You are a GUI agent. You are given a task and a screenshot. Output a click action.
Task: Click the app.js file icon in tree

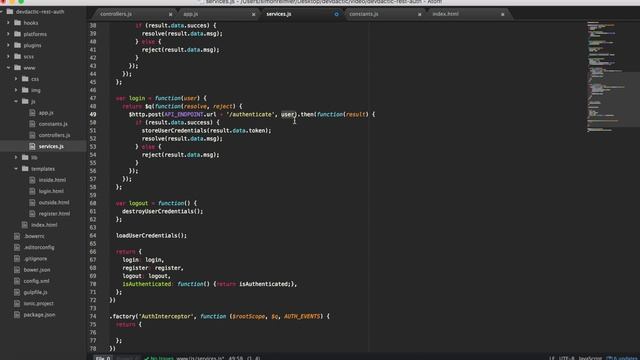32,113
